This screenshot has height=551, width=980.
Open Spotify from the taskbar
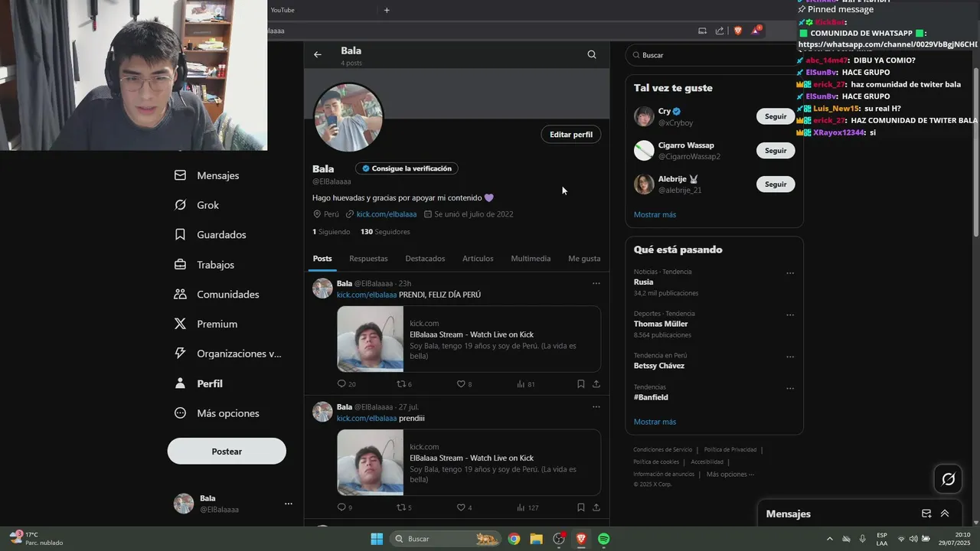pos(603,539)
